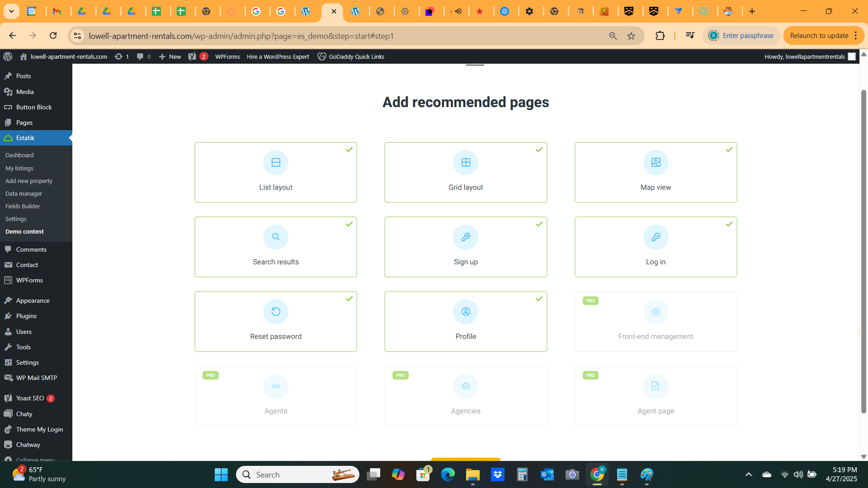Open WordPress Settings menu in sidebar
This screenshot has height=488, width=868.
[x=36, y=362]
